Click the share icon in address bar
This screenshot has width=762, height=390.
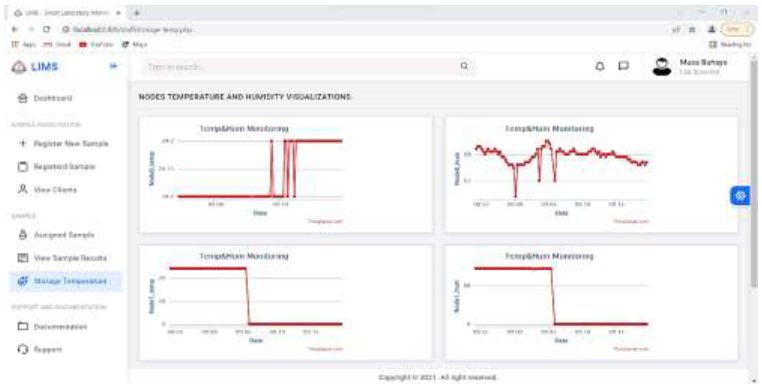675,30
